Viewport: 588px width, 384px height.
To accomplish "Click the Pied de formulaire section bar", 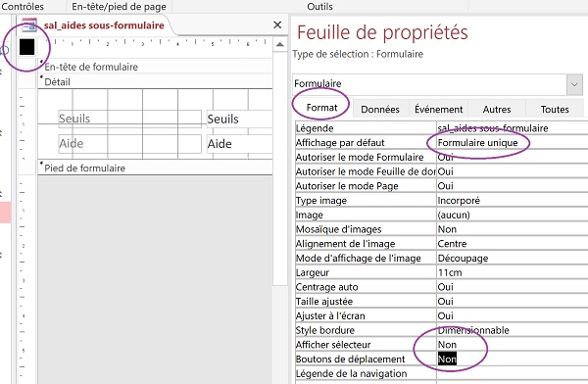I will click(155, 168).
